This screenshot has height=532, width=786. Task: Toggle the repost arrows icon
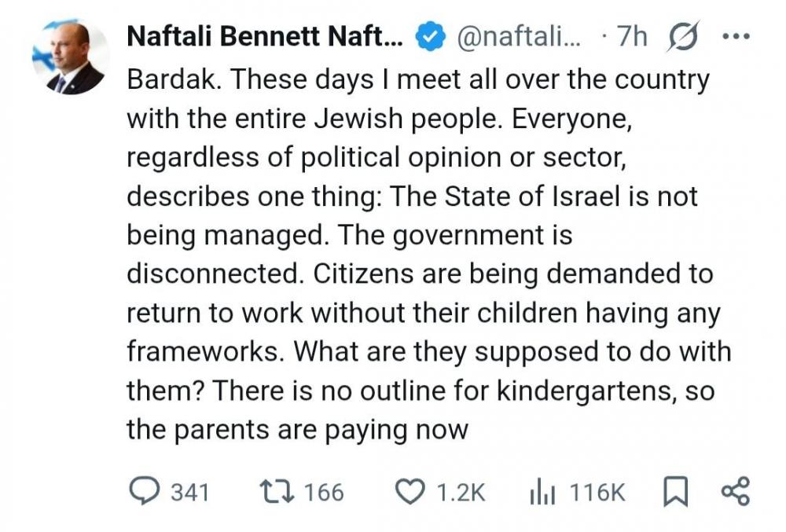(278, 492)
